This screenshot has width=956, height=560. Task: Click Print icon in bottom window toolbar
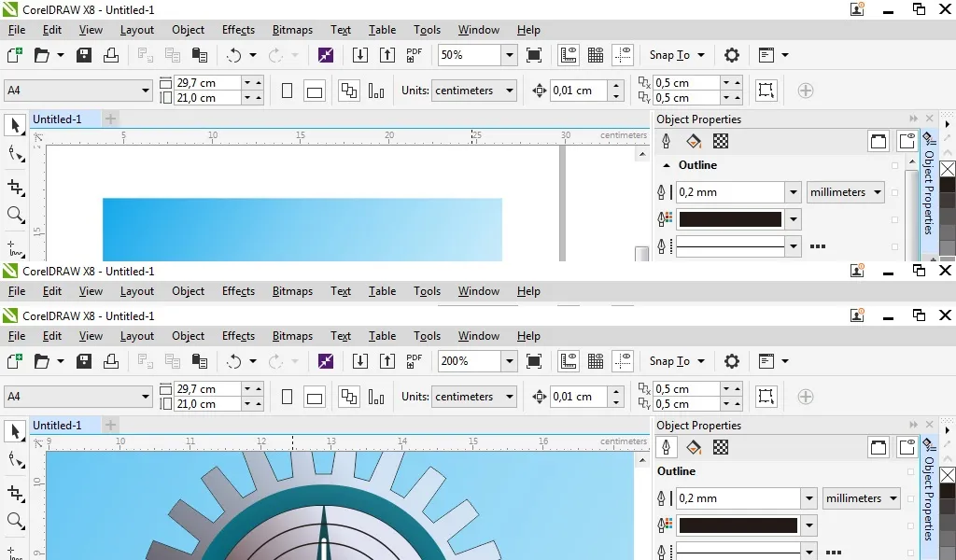(111, 361)
